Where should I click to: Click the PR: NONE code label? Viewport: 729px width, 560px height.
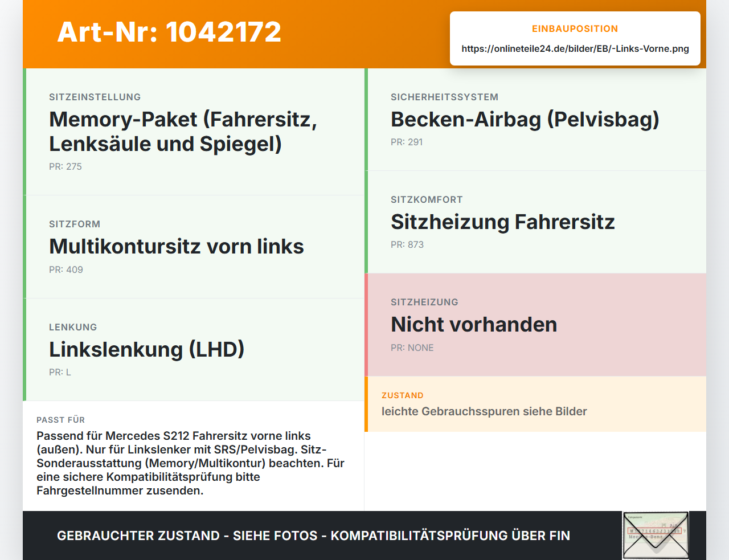click(x=412, y=348)
